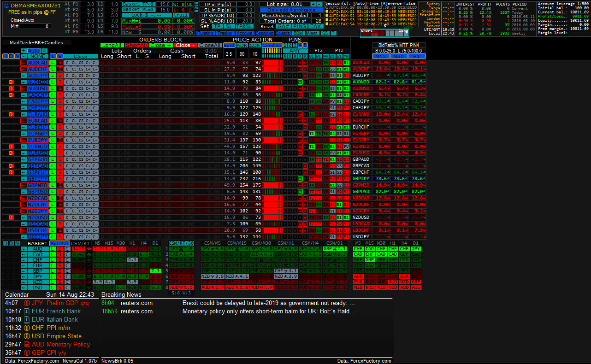This screenshot has height=364, width=591.
Task: Click the tilde chart icon in AUDCAD row
Action: click(23, 62)
